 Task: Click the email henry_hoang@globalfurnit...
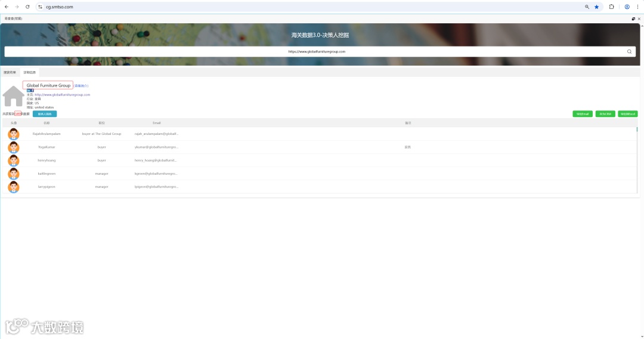[156, 161]
